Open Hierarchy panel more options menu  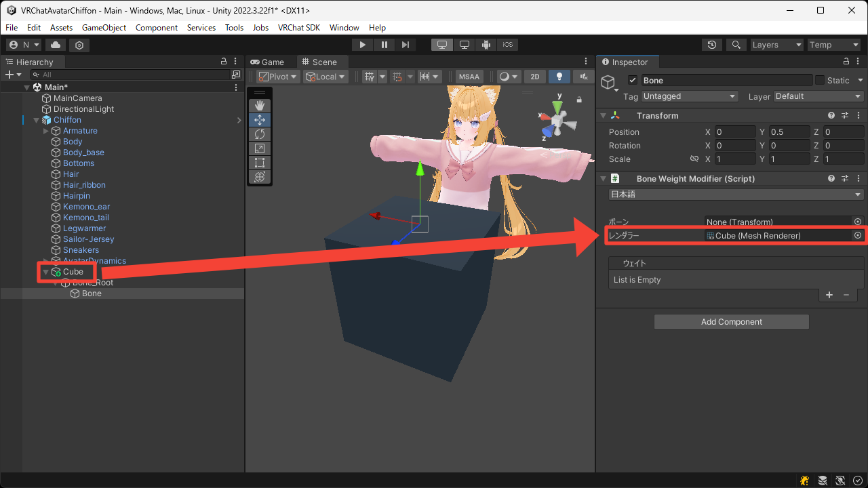(x=235, y=62)
